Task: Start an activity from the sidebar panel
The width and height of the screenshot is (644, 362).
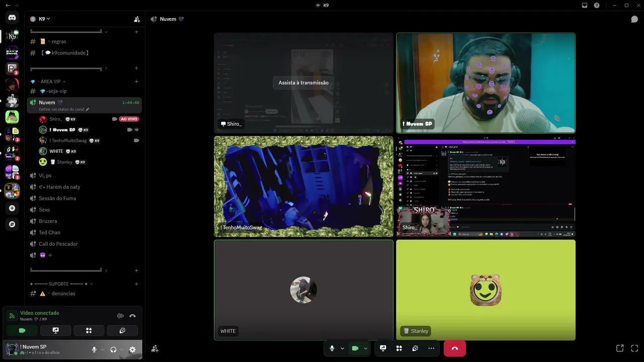Action: click(89, 330)
